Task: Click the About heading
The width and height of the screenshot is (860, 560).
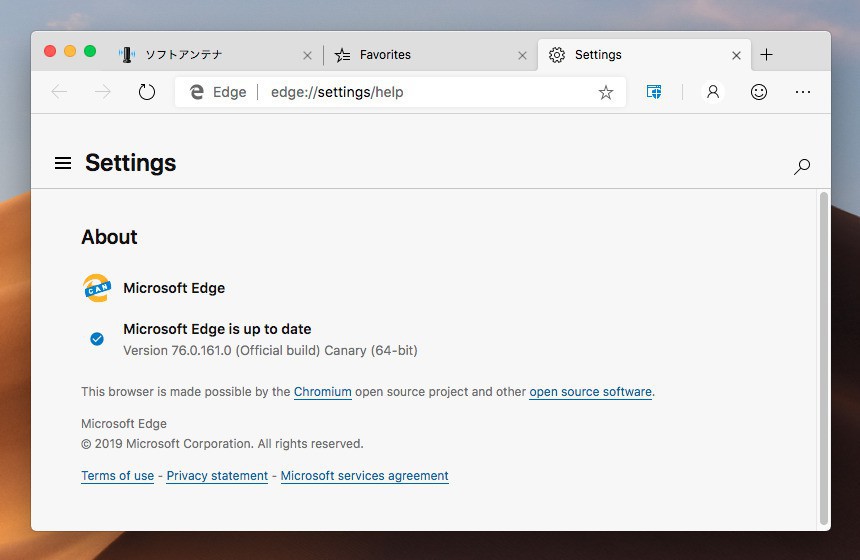Action: coord(109,237)
